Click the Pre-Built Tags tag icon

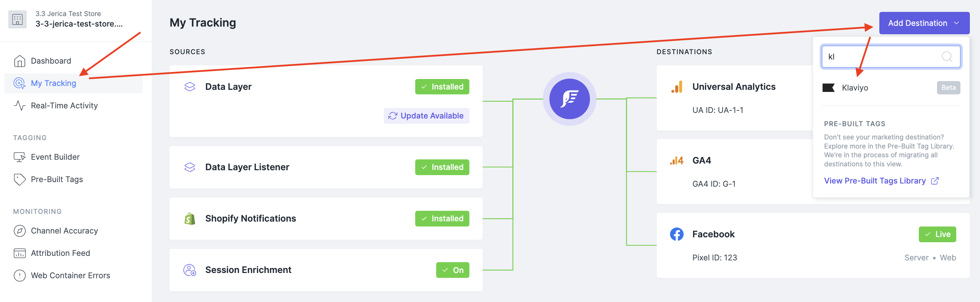coord(20,179)
